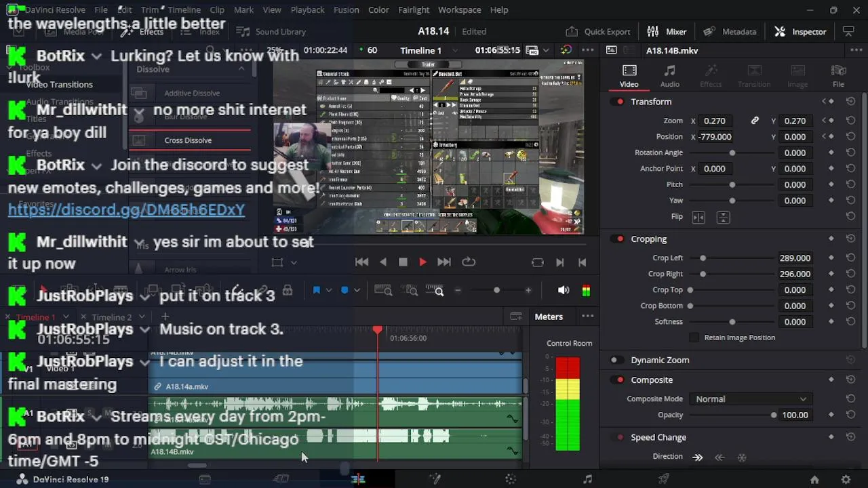Toggle the Transform section switch
This screenshot has height=488, width=868.
(x=618, y=102)
